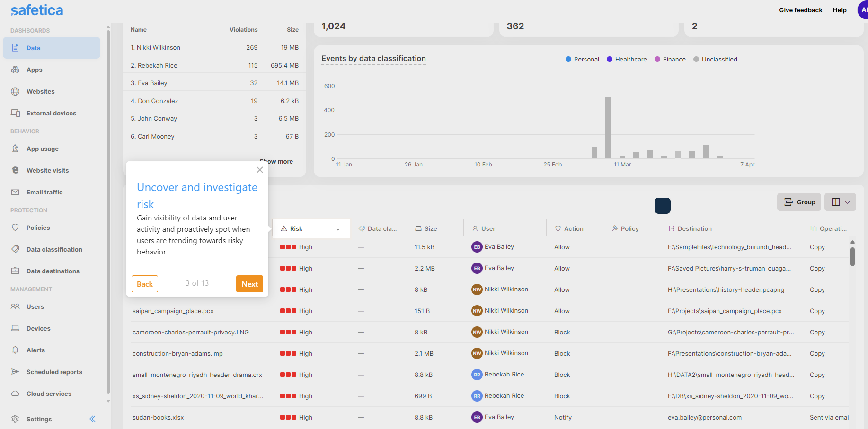Image resolution: width=868 pixels, height=429 pixels.
Task: Open Data classification tag icon
Action: pyautogui.click(x=15, y=249)
